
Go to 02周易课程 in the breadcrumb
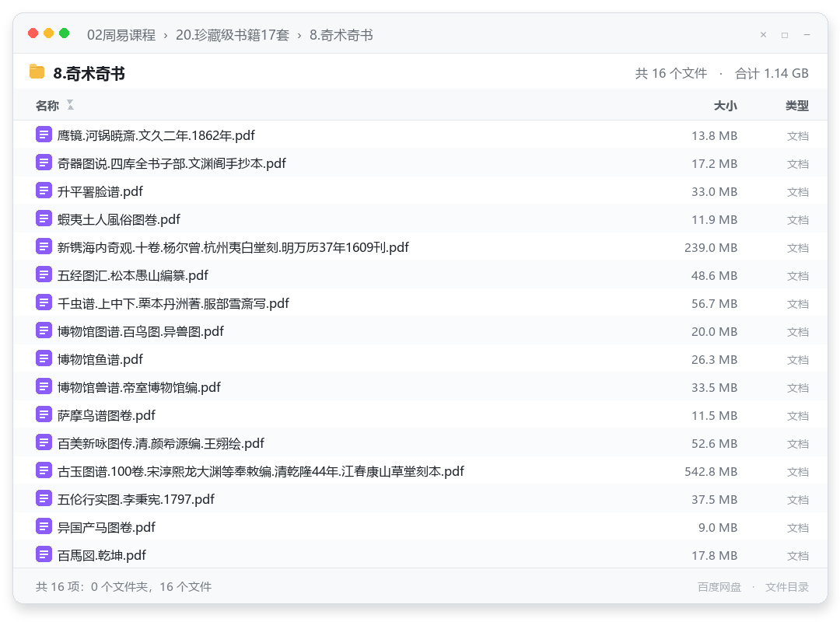coord(121,35)
